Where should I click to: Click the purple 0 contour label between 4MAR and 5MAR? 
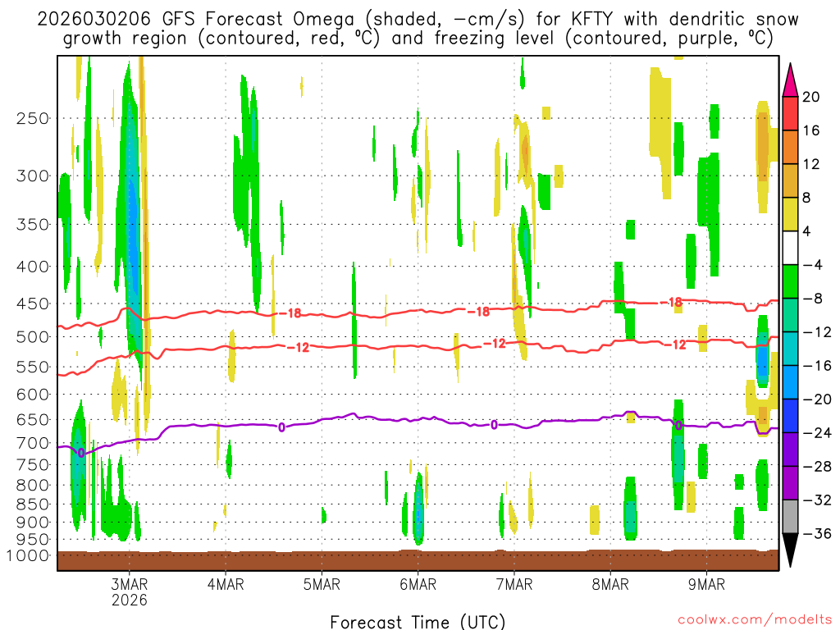pos(281,427)
